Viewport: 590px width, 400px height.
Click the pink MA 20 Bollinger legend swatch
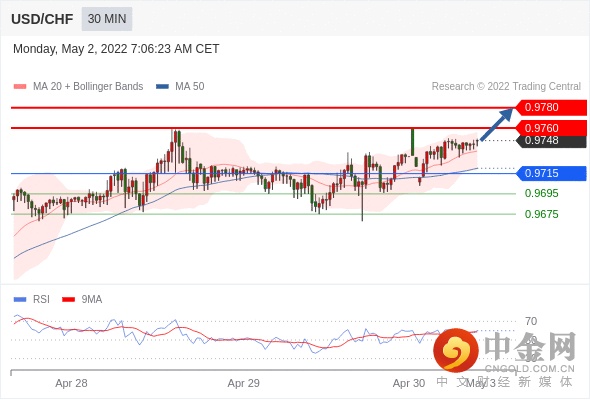20,87
